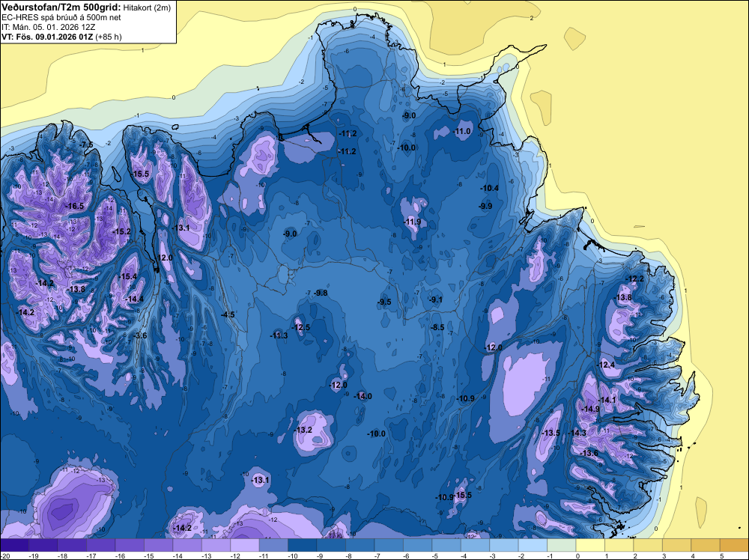Click the -13.5 temperature reading
This screenshot has width=749, height=560.
tap(551, 433)
